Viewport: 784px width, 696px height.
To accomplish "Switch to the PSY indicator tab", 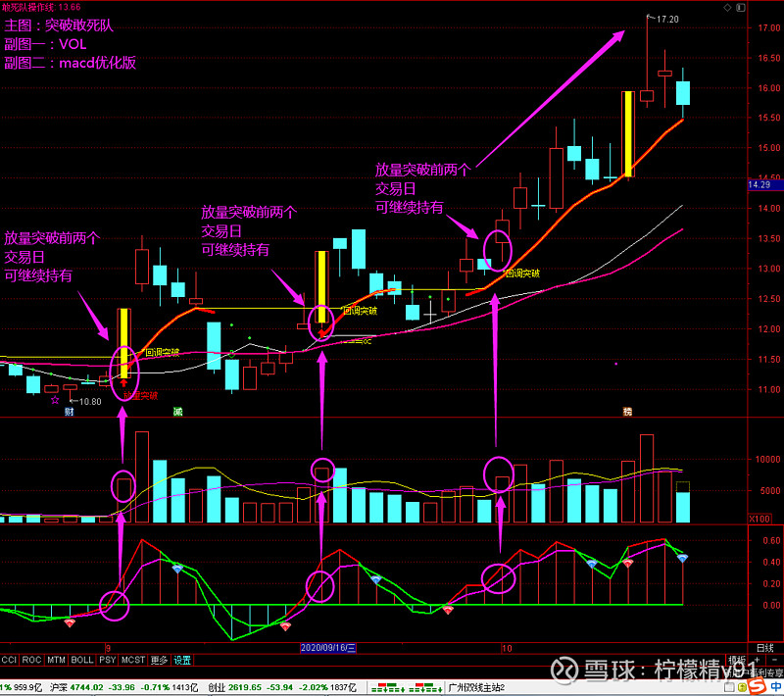I will (x=107, y=660).
